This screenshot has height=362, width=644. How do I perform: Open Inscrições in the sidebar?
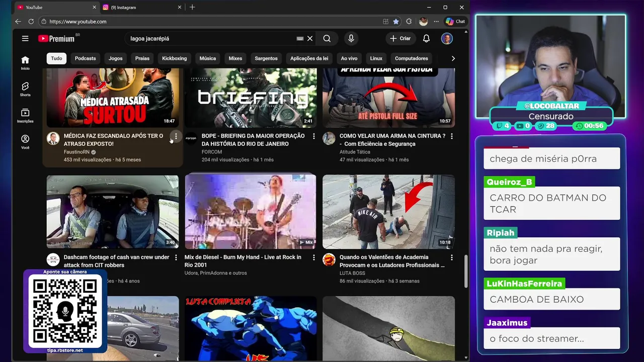25,116
